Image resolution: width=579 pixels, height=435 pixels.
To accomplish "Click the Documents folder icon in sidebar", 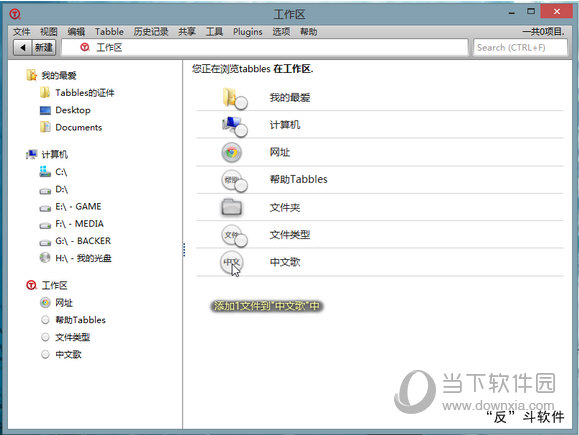I will point(45,127).
